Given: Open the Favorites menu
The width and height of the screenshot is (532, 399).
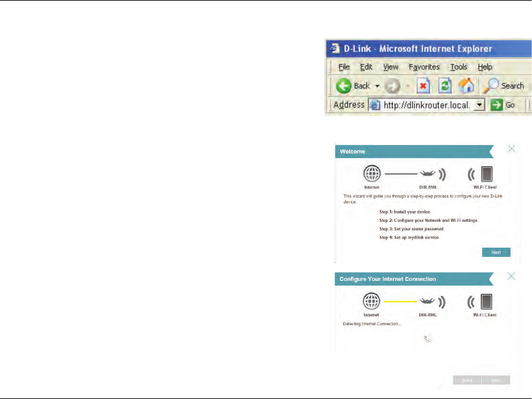Looking at the screenshot, I should point(424,67).
